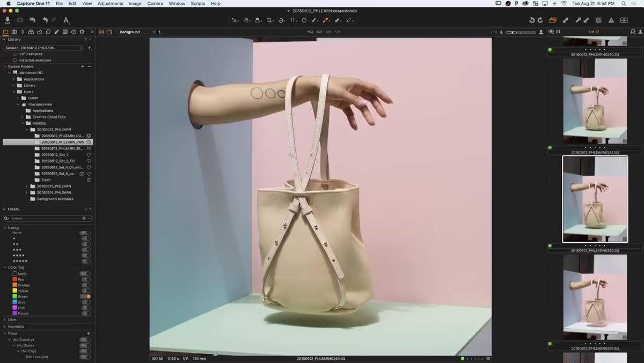Viewport: 644px width, 363px height.
Task: Select the orange Draw Mask brush tool
Action: (326, 20)
